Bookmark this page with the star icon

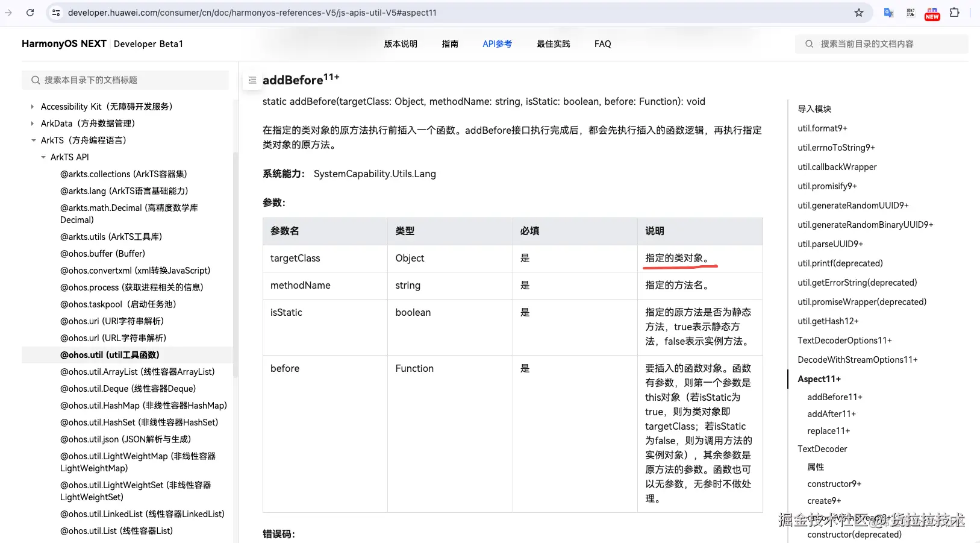[x=859, y=13]
